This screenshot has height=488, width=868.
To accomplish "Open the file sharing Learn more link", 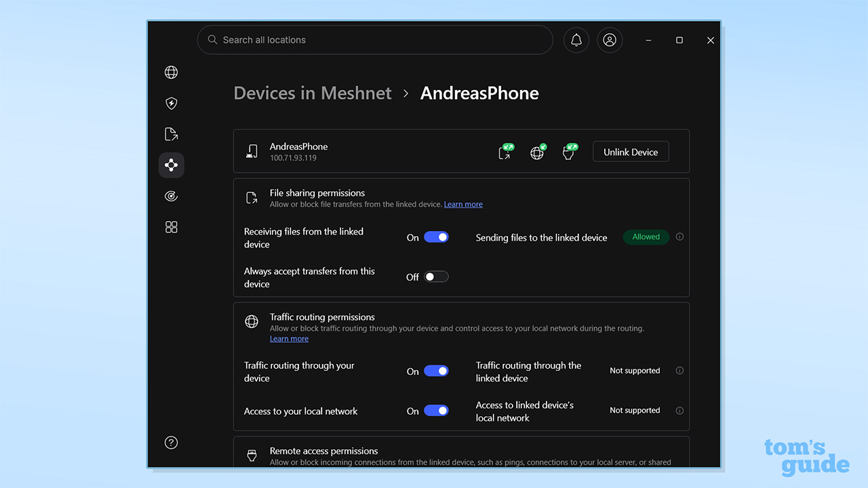I will (x=463, y=204).
